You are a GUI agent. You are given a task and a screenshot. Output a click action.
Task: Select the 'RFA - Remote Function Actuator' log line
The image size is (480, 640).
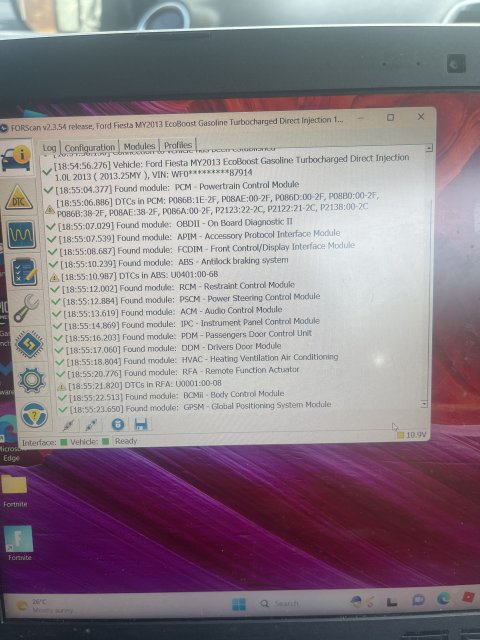178,372
